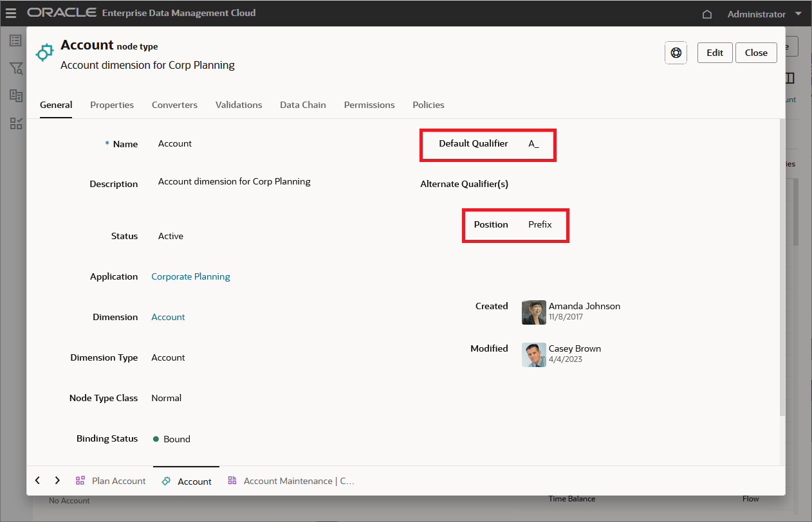Image resolution: width=812 pixels, height=522 pixels.
Task: Click the Alternate Qualifier(s) label
Action: pos(464,184)
